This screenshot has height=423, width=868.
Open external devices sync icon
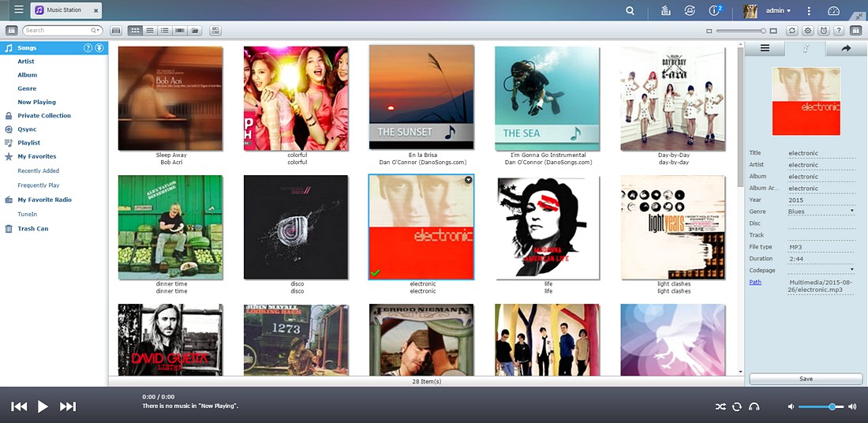[690, 10]
